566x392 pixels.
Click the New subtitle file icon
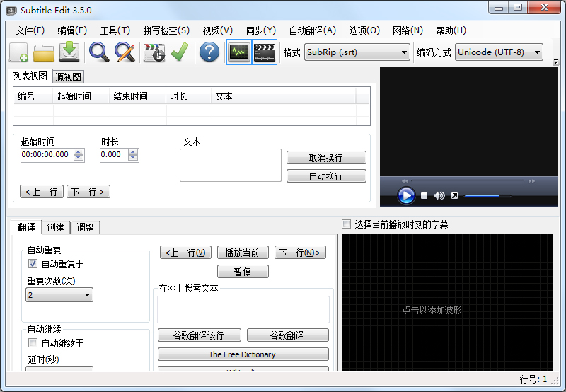(x=19, y=52)
